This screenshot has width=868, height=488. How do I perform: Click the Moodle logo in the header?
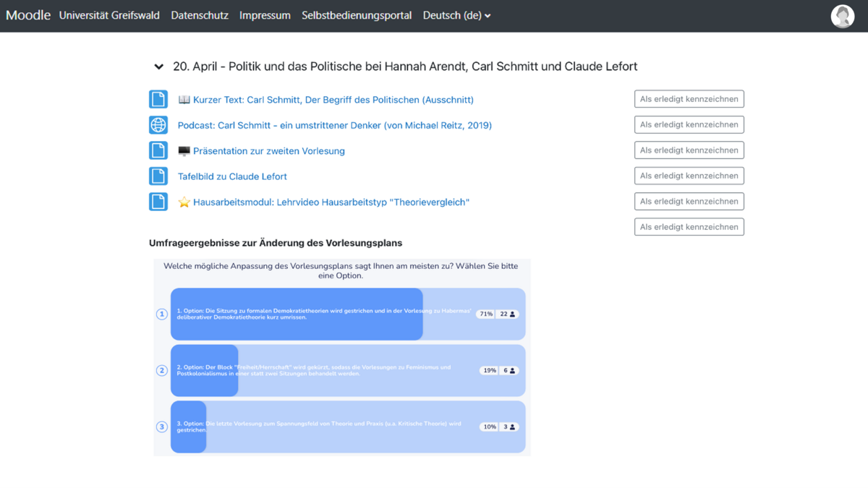[x=28, y=15]
